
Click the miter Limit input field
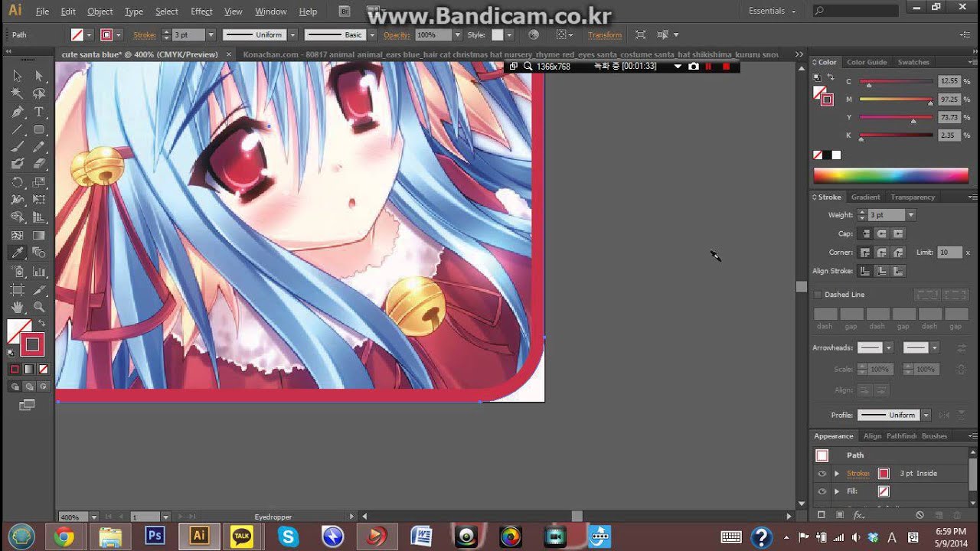(x=949, y=253)
